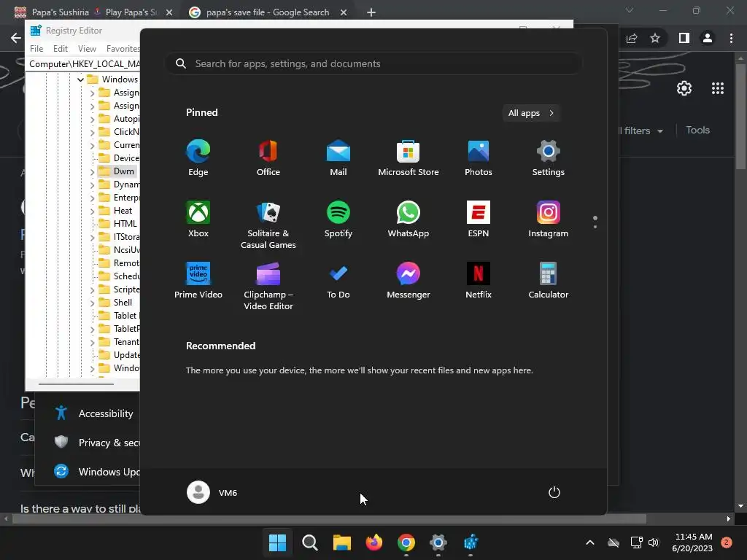Screen dimensions: 747x560
Task: Open the notification center clock
Action: click(x=693, y=542)
